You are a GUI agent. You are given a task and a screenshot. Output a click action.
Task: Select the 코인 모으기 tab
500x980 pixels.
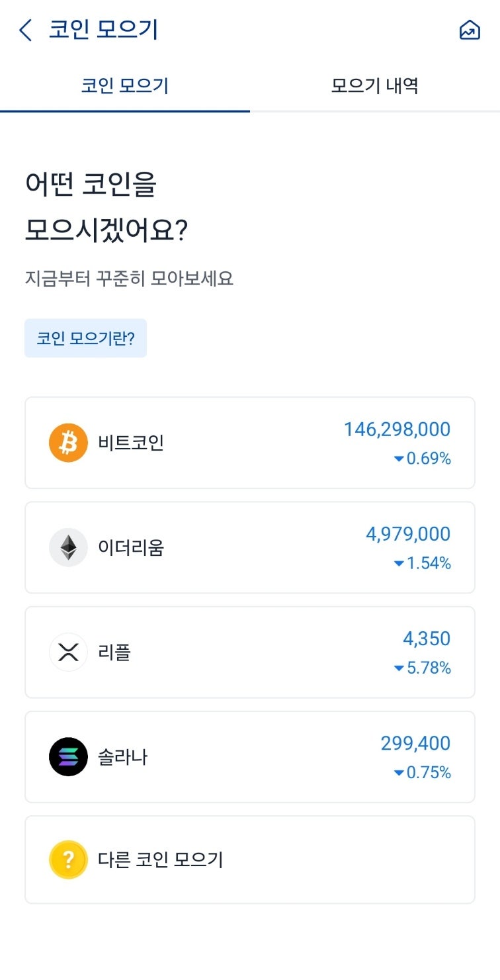(x=125, y=85)
